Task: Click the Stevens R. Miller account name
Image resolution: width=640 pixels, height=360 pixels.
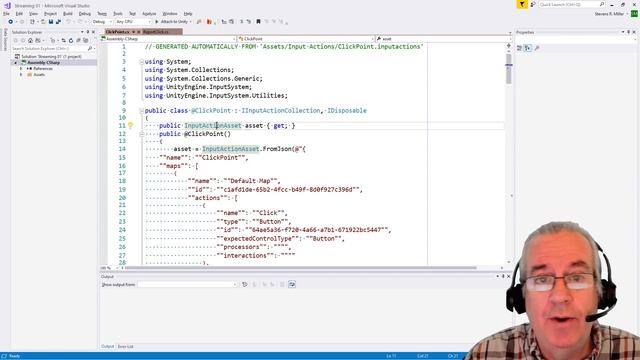Action: 609,14
